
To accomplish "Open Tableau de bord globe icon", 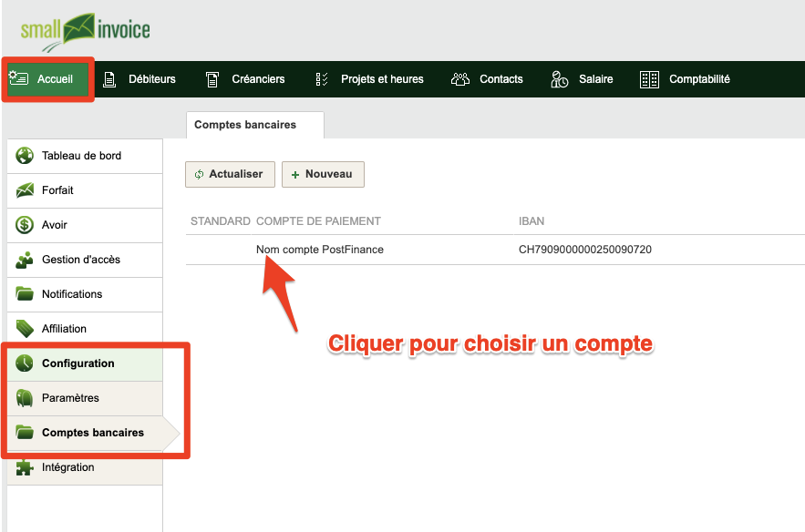I will pos(24,156).
